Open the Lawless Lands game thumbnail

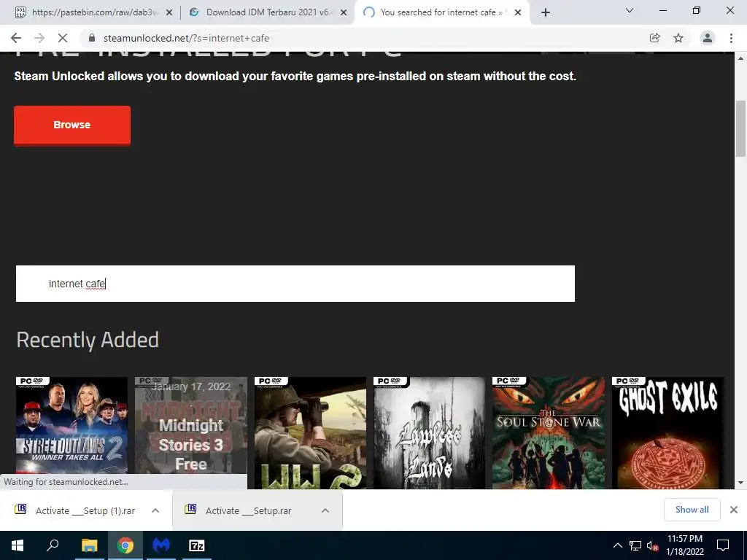point(429,433)
